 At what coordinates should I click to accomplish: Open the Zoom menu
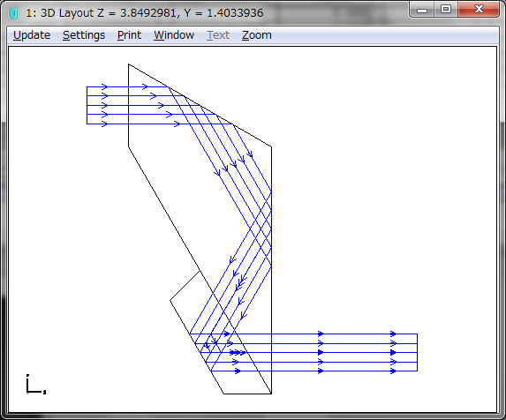(257, 34)
